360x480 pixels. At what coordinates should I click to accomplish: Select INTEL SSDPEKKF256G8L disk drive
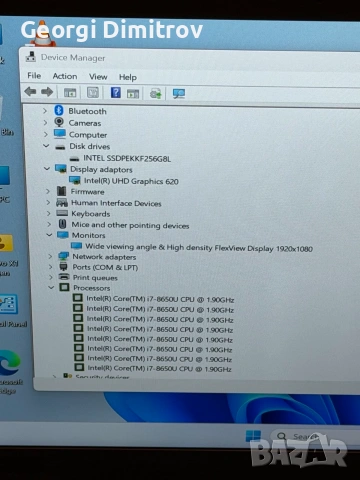pyautogui.click(x=127, y=158)
